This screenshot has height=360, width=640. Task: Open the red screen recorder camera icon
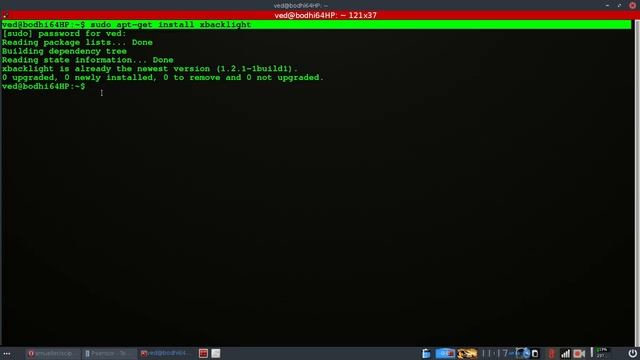click(x=579, y=353)
